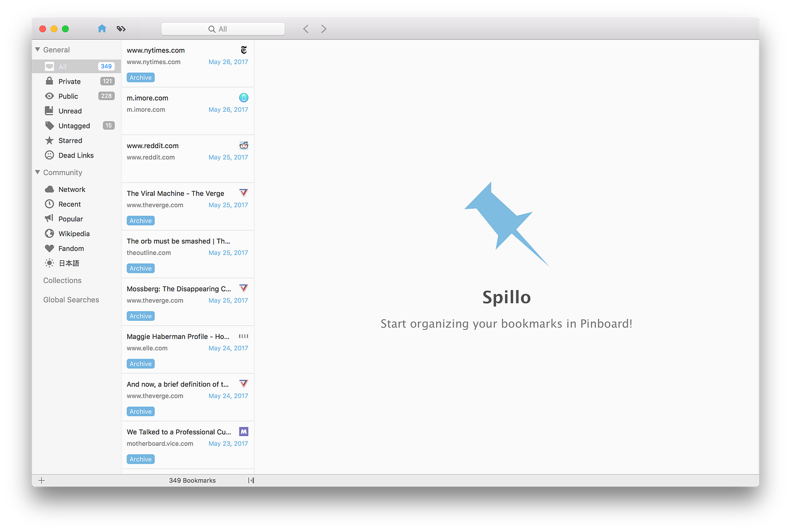791x532 pixels.
Task: Click the Wikipedia globe icon
Action: tap(50, 233)
